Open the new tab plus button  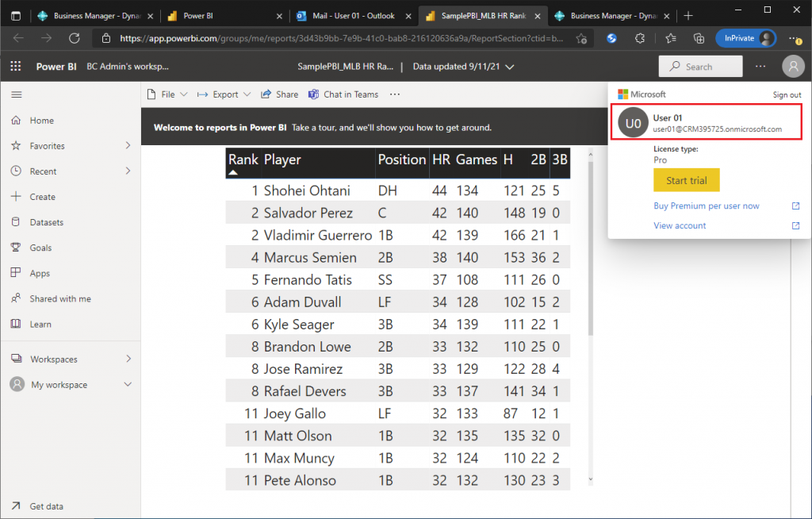688,16
